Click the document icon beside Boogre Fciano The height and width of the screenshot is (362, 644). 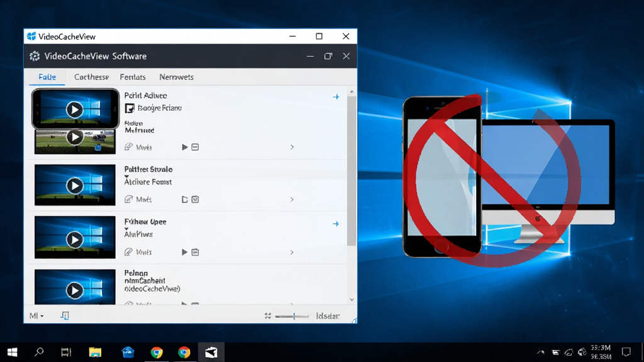[x=130, y=108]
